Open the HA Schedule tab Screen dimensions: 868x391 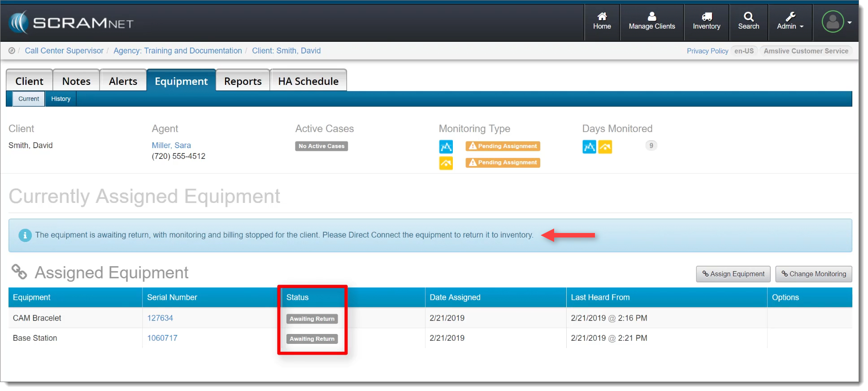pyautogui.click(x=308, y=81)
